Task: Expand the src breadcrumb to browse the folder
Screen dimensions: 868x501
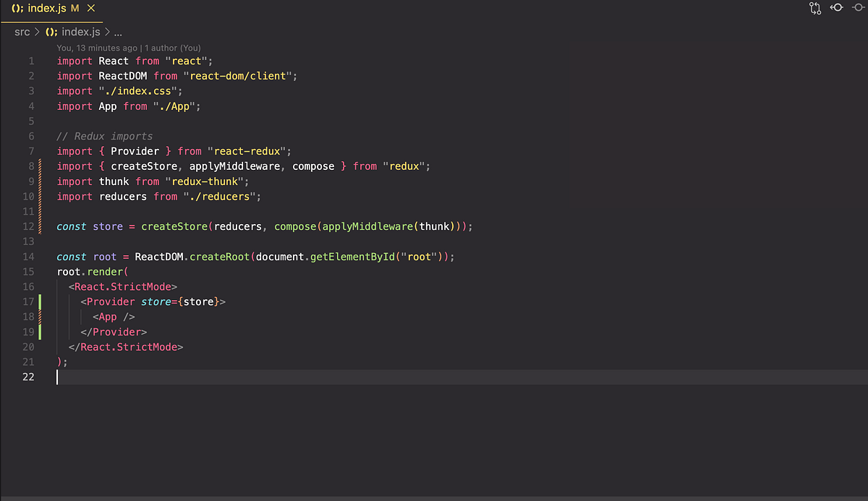Action: 21,32
